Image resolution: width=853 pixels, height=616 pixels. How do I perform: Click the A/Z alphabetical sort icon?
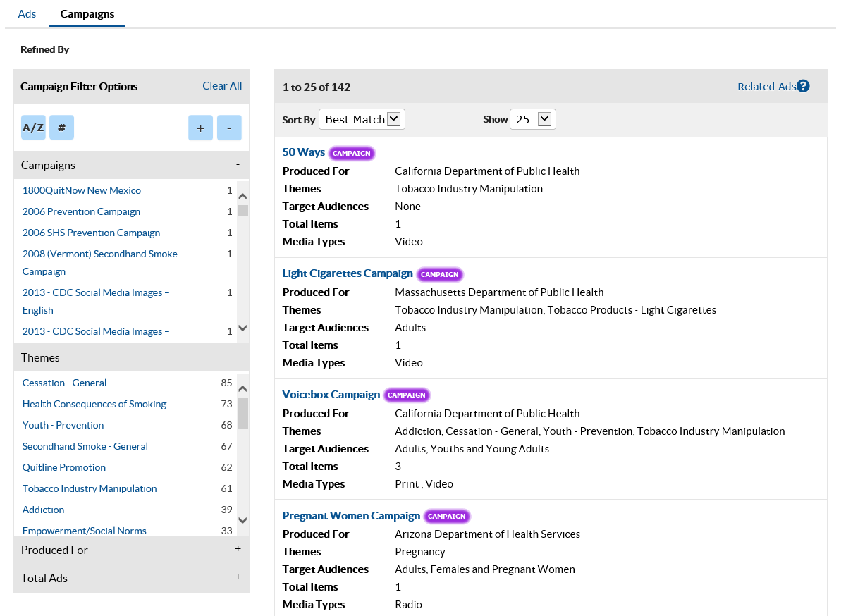[x=33, y=128]
